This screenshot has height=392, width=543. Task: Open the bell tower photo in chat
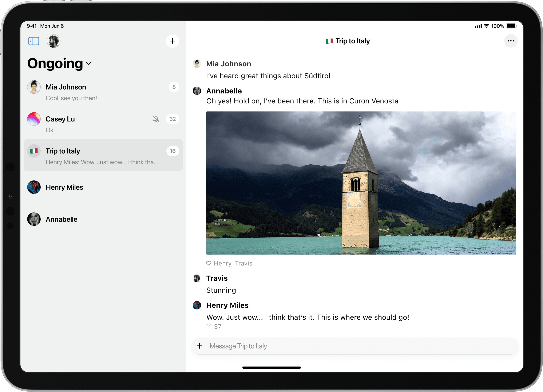tap(361, 183)
